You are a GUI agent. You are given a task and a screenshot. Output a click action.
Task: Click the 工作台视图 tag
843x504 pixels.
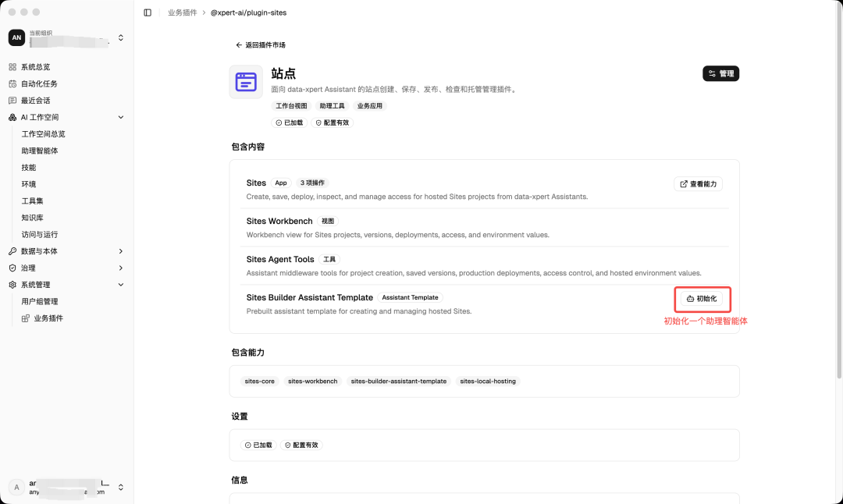[291, 106]
